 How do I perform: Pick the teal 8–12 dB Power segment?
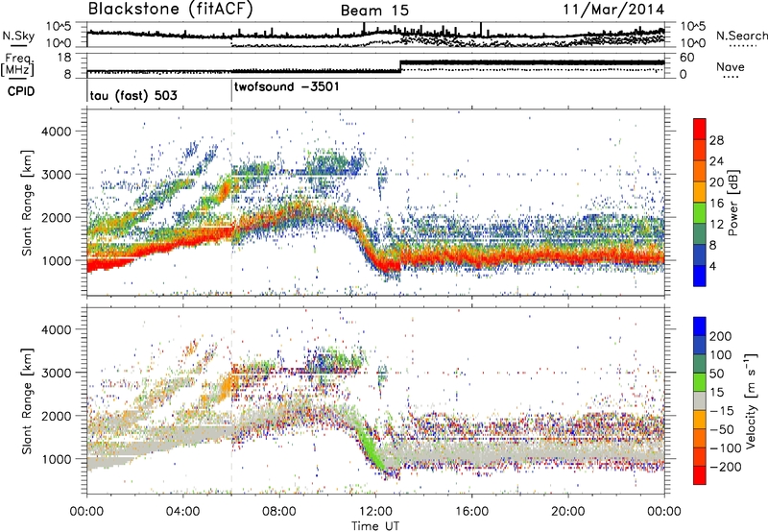pos(700,234)
